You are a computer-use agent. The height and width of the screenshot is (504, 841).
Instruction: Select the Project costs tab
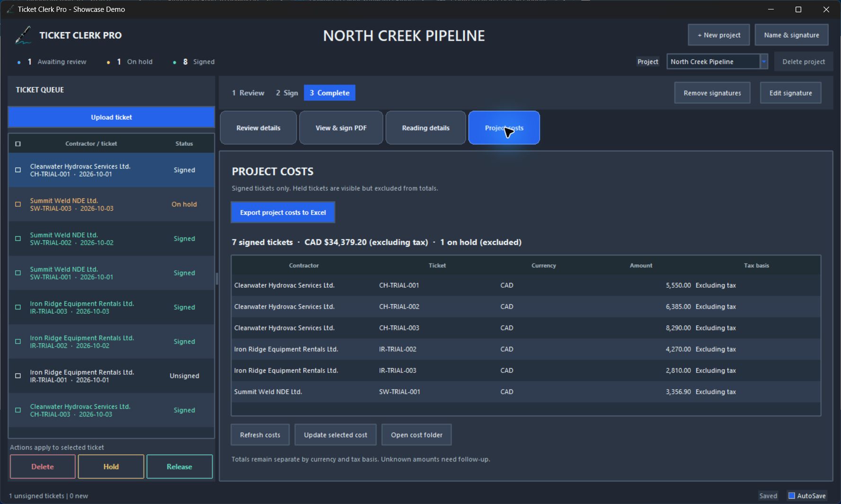coord(504,128)
